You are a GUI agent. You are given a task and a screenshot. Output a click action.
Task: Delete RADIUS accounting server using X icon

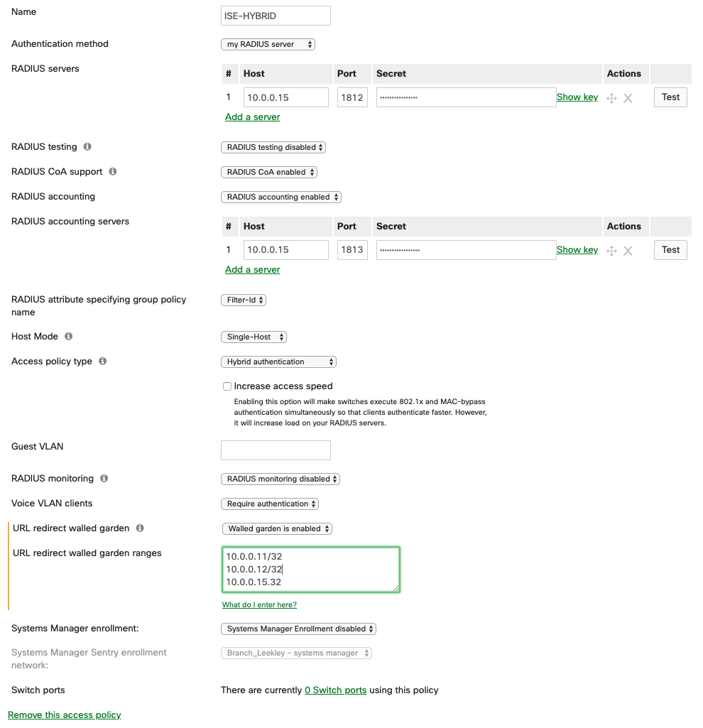point(628,251)
